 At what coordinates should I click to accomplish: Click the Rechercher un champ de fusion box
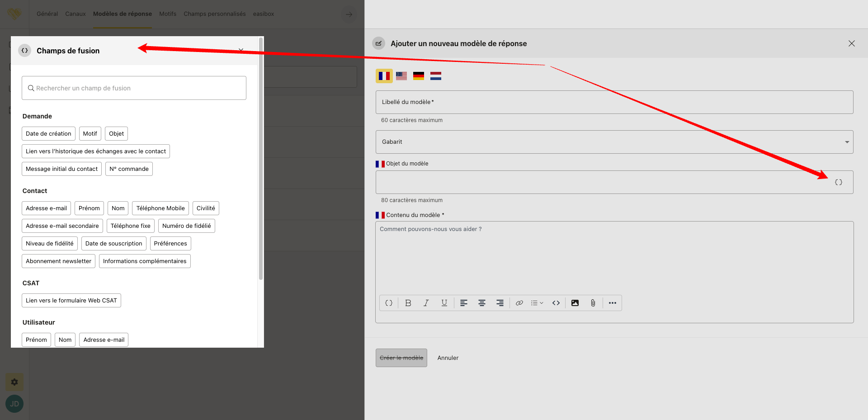[134, 88]
